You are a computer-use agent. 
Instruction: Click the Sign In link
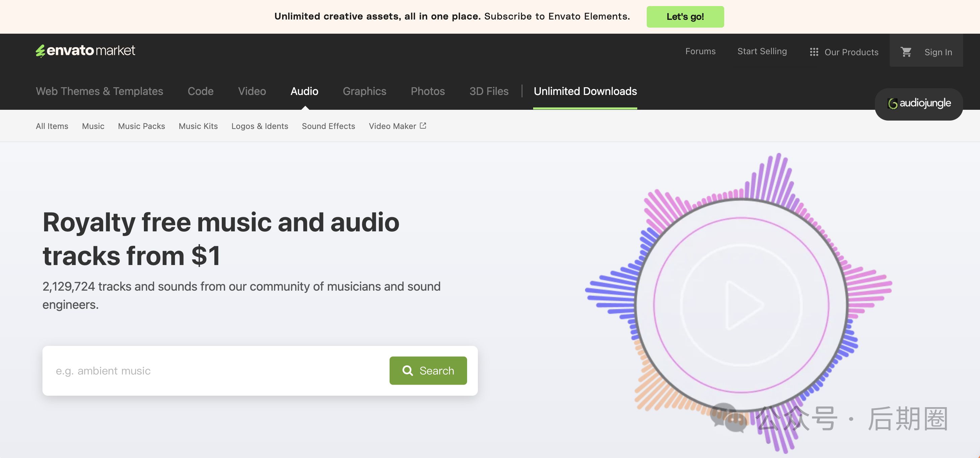[938, 52]
